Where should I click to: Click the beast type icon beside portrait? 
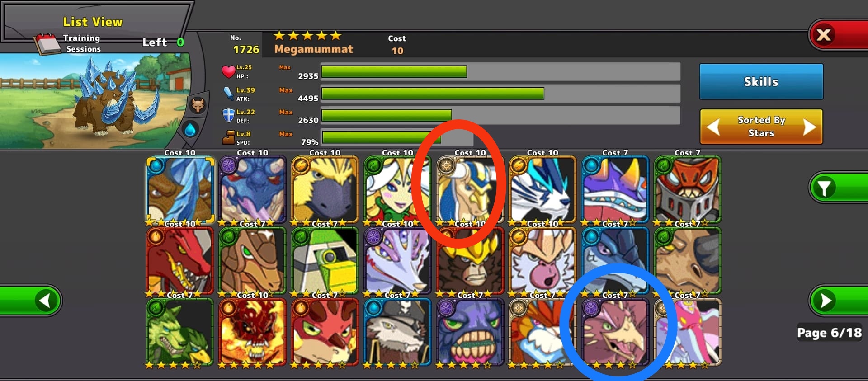point(198,105)
